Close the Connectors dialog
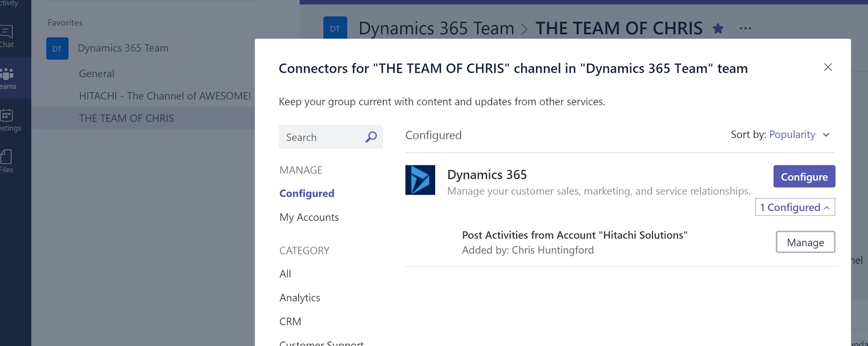Screen dimensions: 868x346 (828, 67)
